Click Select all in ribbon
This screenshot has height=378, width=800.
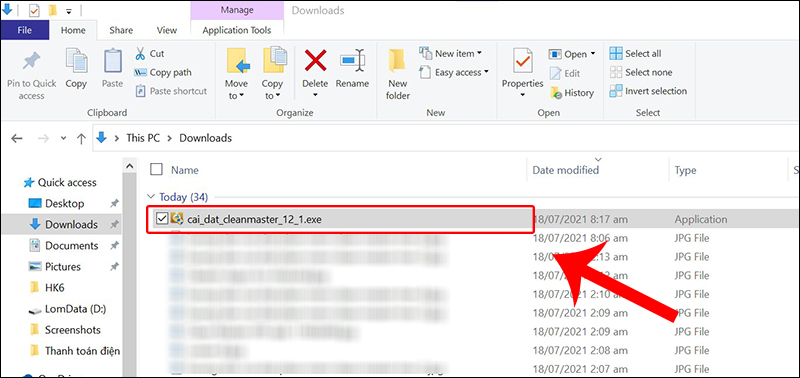click(x=636, y=54)
